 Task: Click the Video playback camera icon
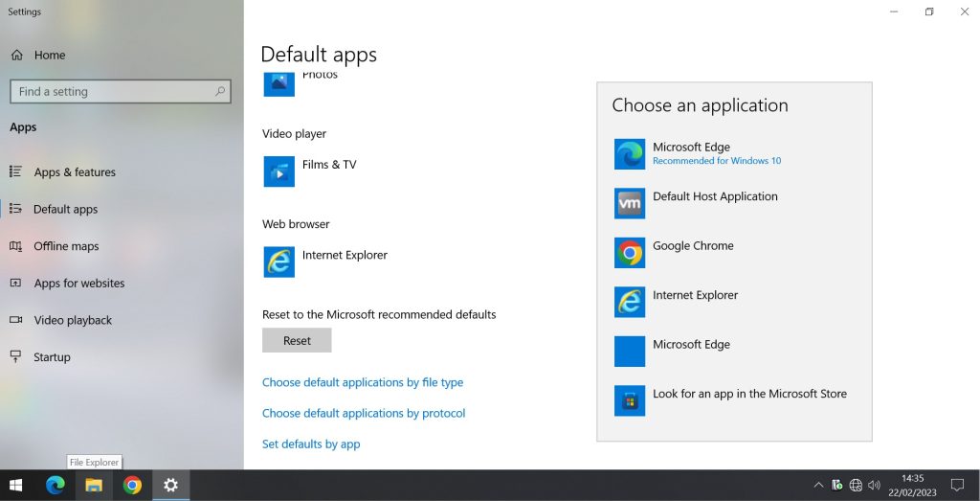[16, 320]
